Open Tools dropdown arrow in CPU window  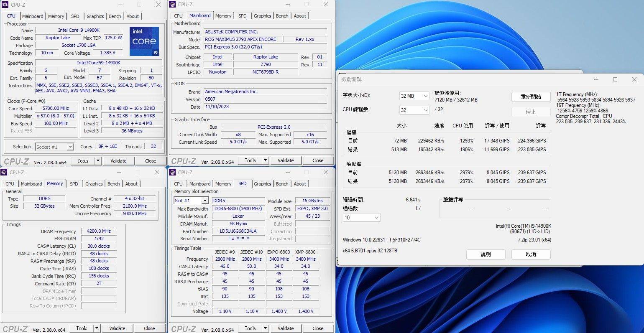[98, 161]
